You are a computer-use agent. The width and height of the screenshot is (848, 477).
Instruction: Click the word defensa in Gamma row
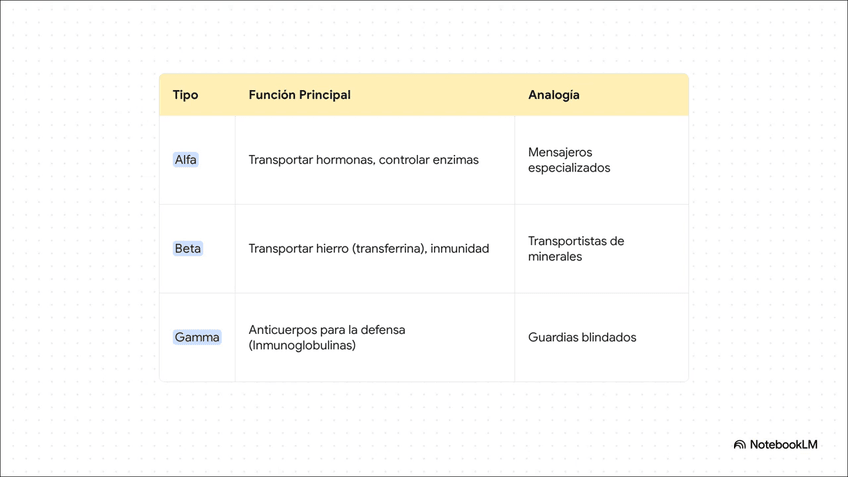pos(382,330)
